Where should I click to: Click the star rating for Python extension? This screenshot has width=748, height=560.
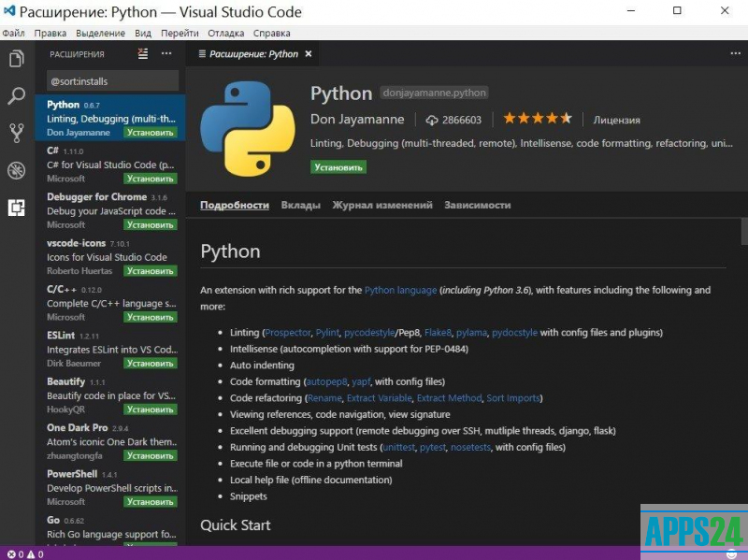(x=538, y=119)
